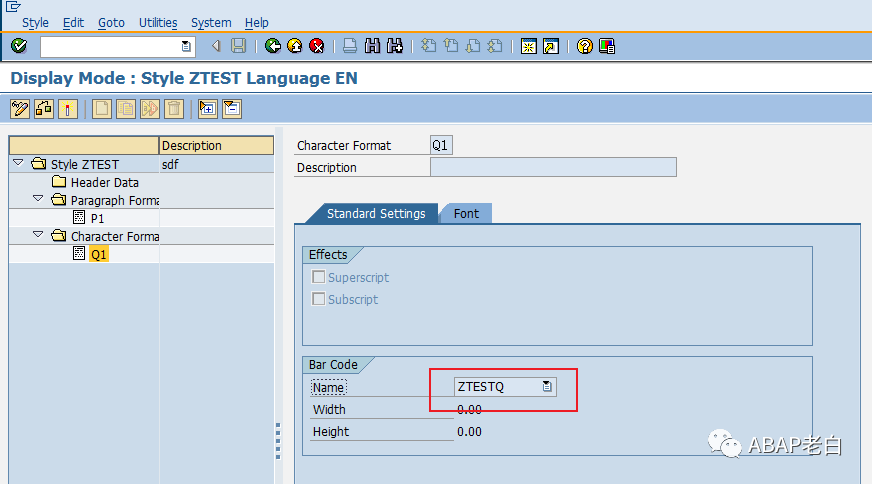This screenshot has width=872, height=484.
Task: Toggle the Superscript checkbox
Action: tap(319, 277)
